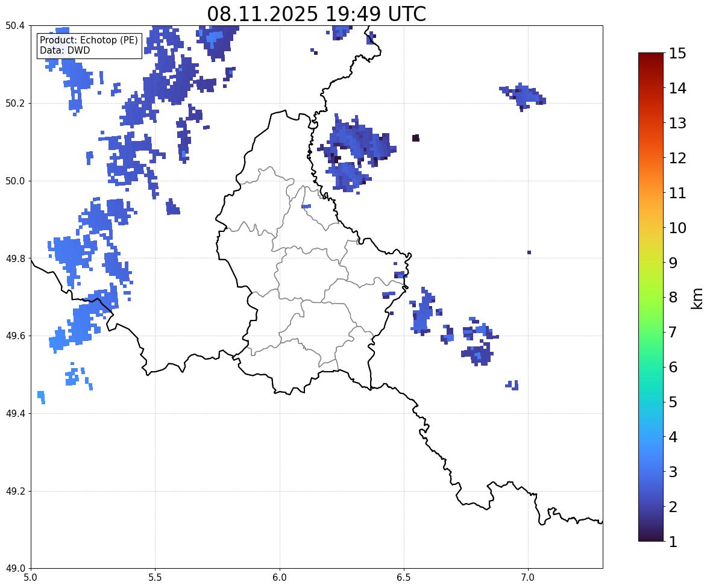Click x-axis longitude label 6.5
This screenshot has height=588, width=710.
point(404,578)
